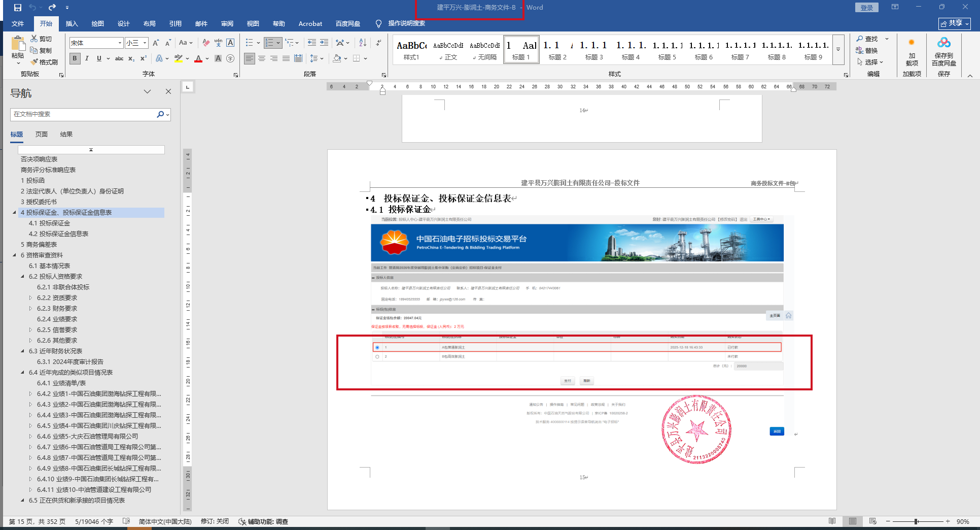
Task: Apply character border with the boxed A icon
Action: 230,43
